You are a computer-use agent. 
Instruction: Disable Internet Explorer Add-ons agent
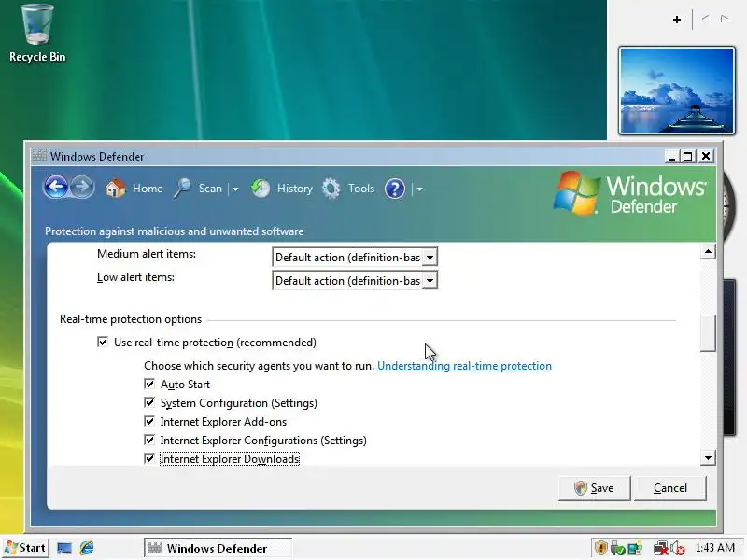point(149,421)
